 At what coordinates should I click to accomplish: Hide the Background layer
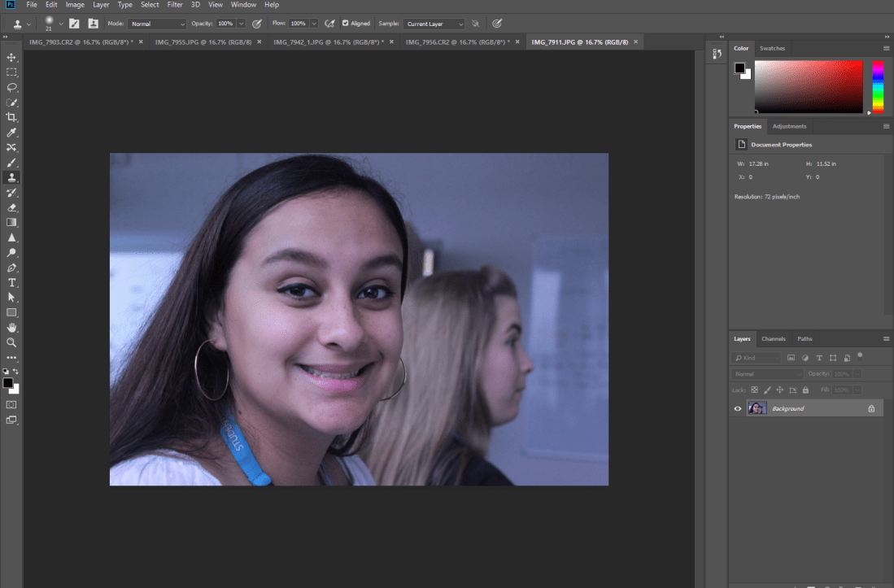[x=737, y=407]
